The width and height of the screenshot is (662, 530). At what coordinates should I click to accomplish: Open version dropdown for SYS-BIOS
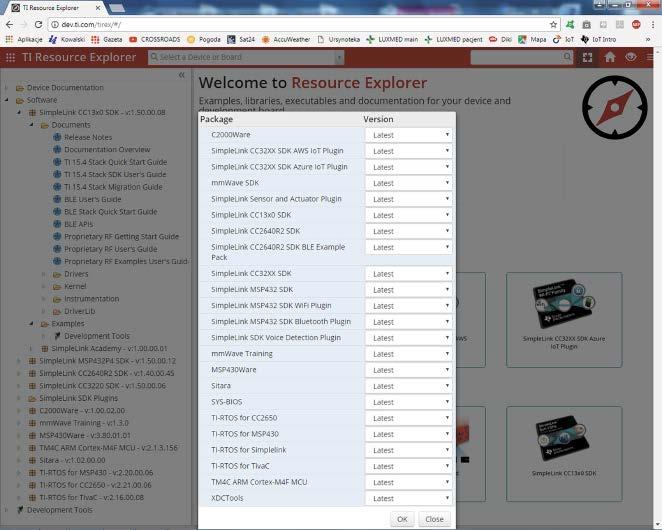point(409,402)
